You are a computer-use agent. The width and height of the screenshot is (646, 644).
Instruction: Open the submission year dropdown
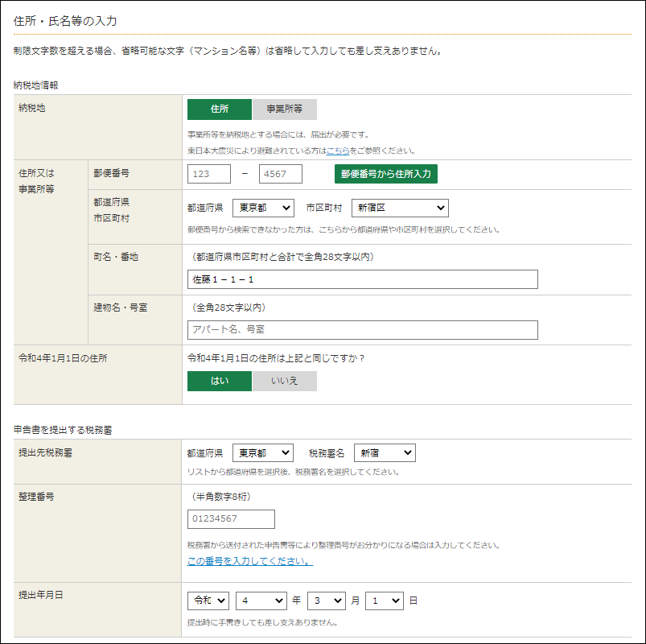[x=261, y=601]
